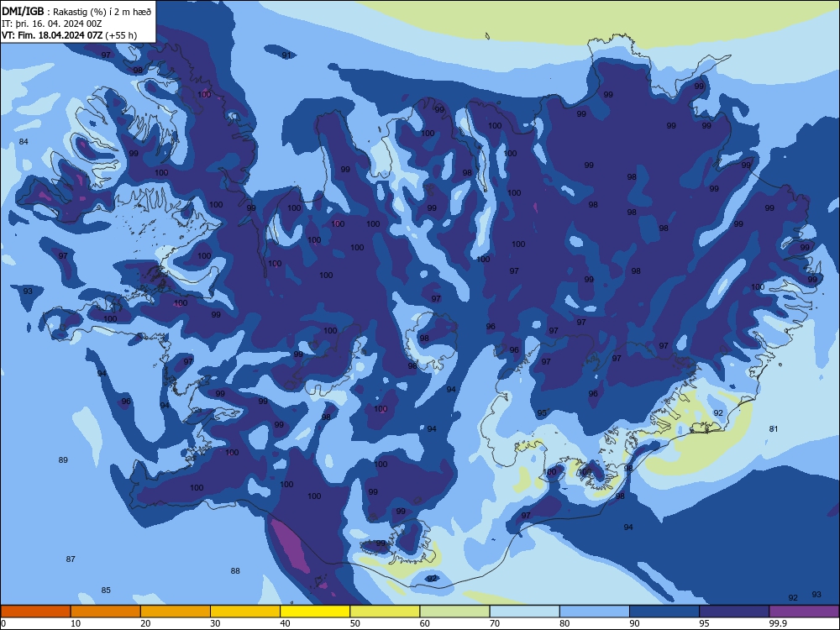Select the pale yellow 50–60 legend swatch

[x=385, y=612]
